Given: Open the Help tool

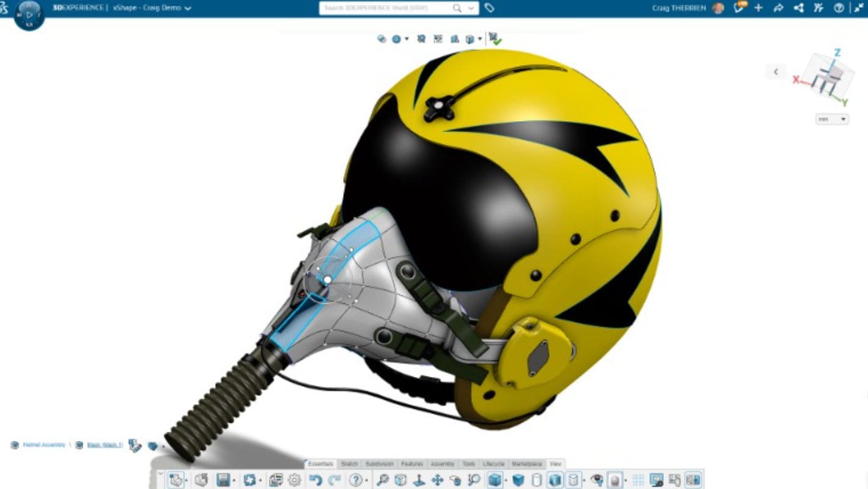Looking at the screenshot, I should [x=356, y=479].
